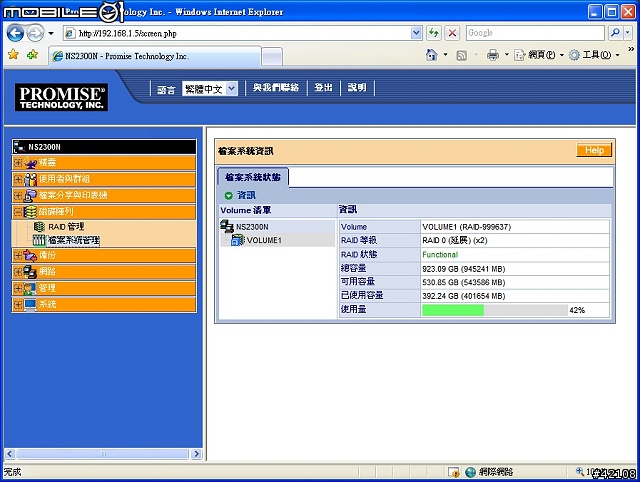Click the file sharing and printer icon
The width and height of the screenshot is (640, 482).
(x=30, y=195)
